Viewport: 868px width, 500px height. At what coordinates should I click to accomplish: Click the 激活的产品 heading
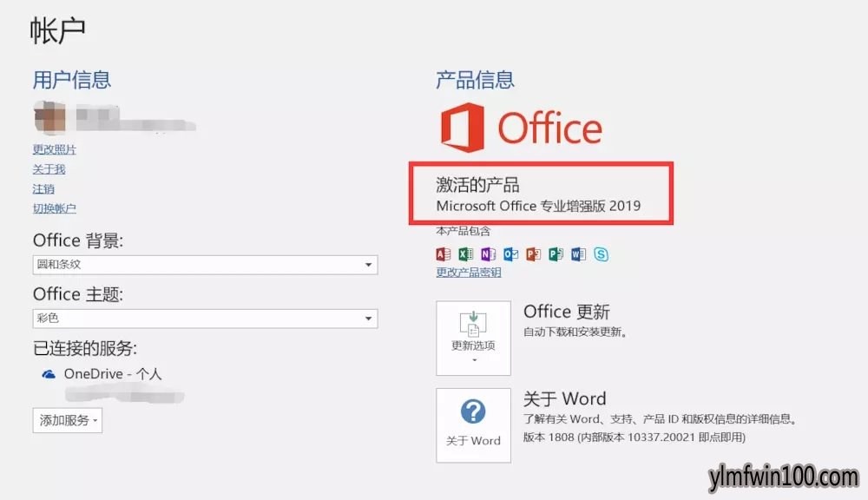(x=477, y=184)
